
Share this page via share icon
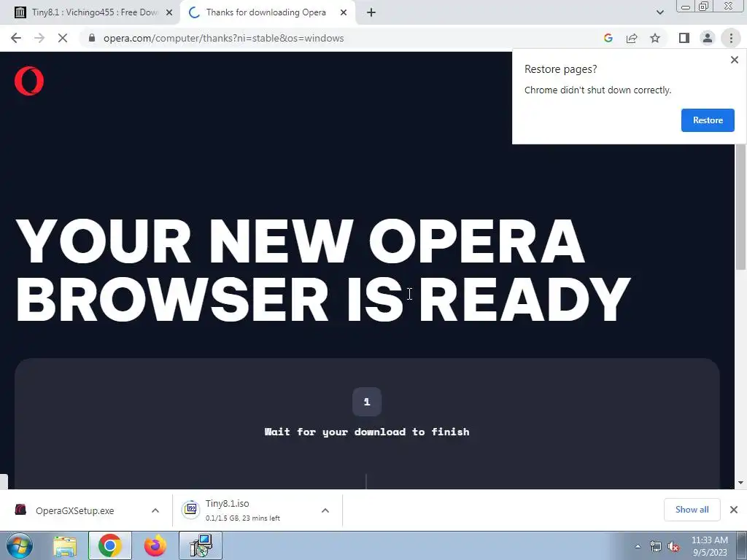(x=632, y=38)
